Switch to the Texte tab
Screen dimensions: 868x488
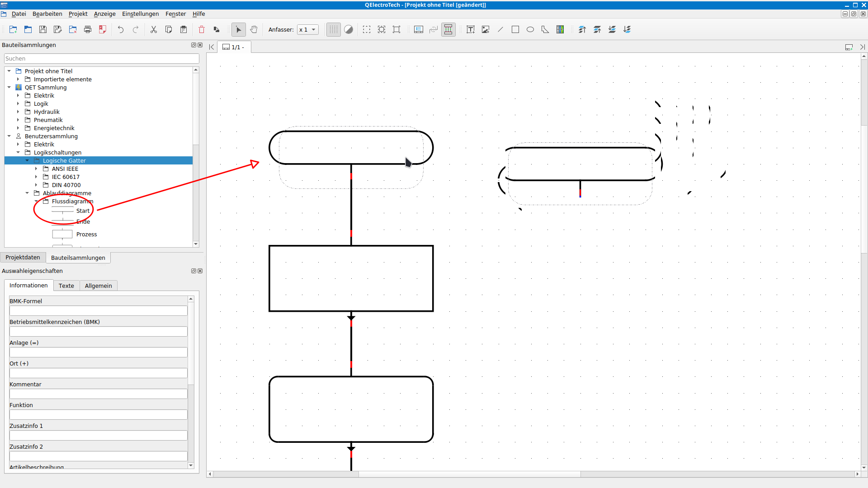66,286
